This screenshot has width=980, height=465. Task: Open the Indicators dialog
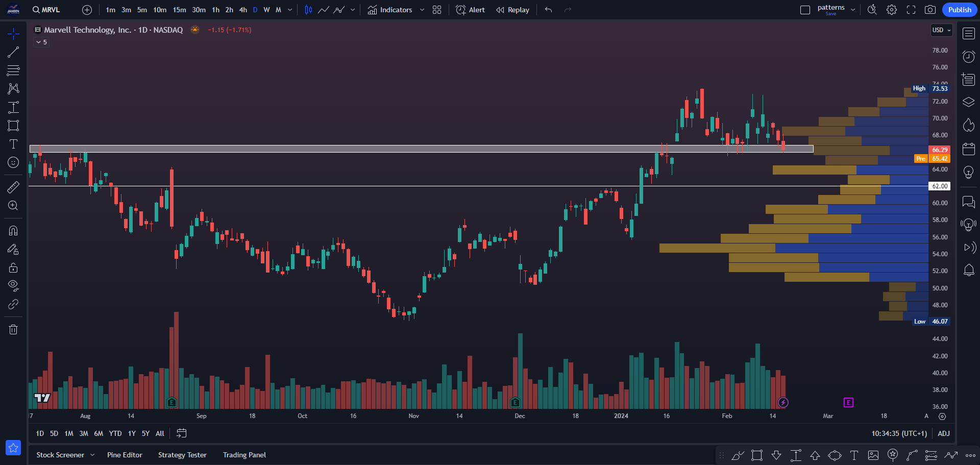pyautogui.click(x=390, y=10)
